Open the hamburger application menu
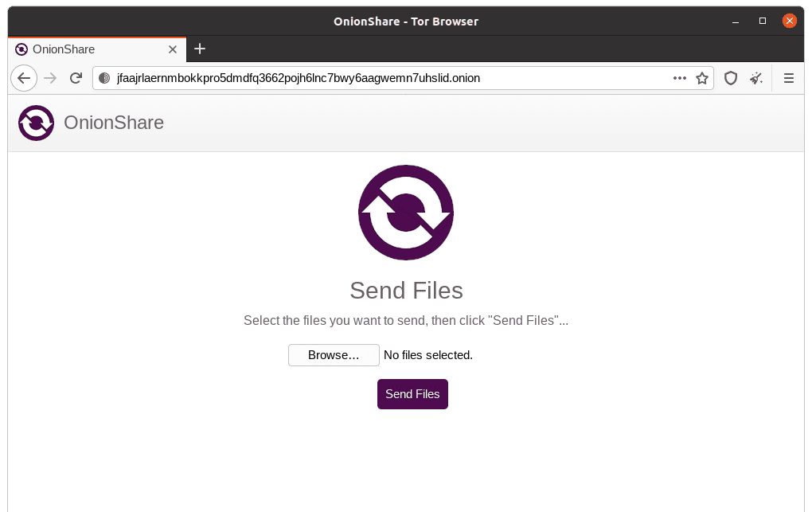 pos(789,78)
